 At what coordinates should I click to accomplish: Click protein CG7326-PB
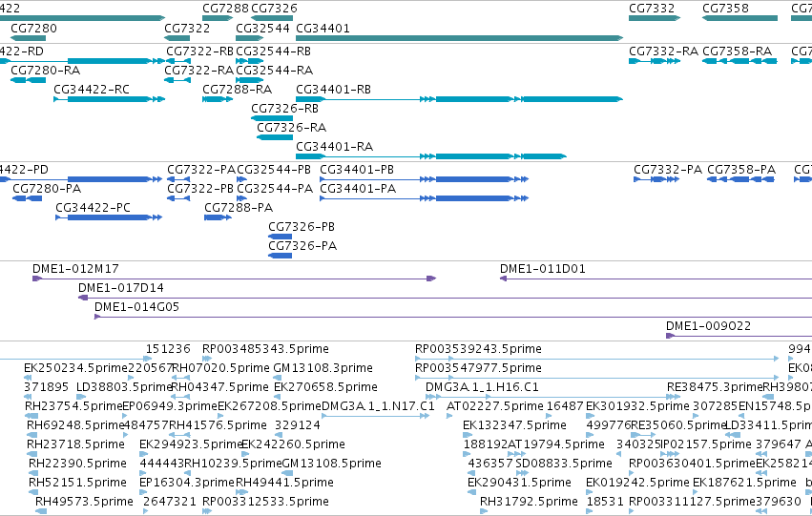point(281,237)
